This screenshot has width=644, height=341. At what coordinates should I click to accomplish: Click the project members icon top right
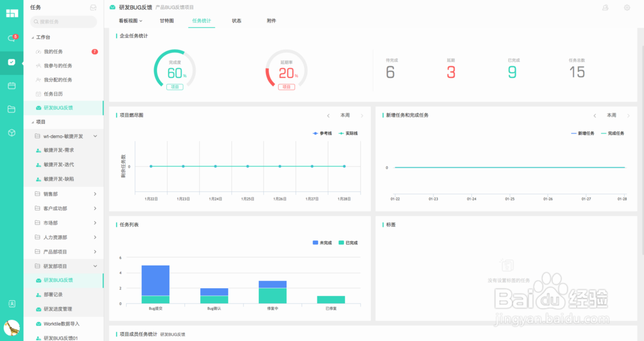[x=605, y=7]
